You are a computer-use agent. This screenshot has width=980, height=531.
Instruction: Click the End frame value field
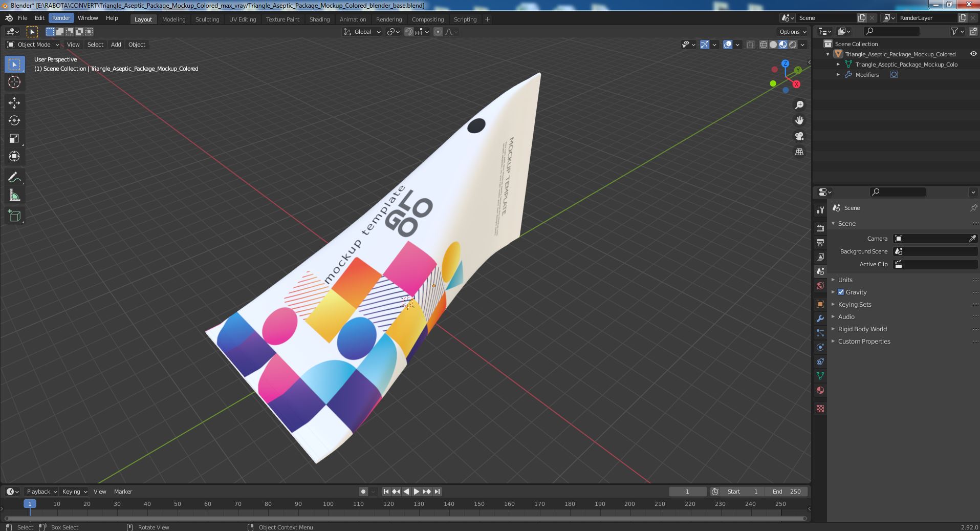[x=787, y=492]
